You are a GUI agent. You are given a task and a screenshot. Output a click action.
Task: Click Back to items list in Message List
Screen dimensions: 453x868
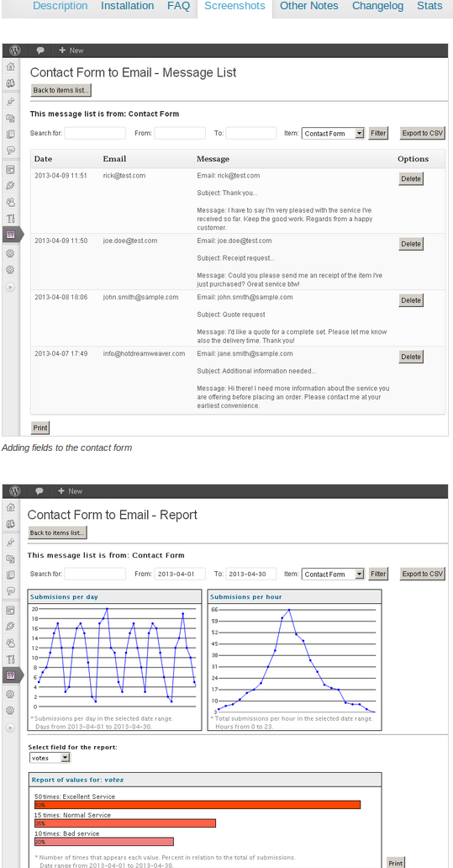[x=61, y=90]
